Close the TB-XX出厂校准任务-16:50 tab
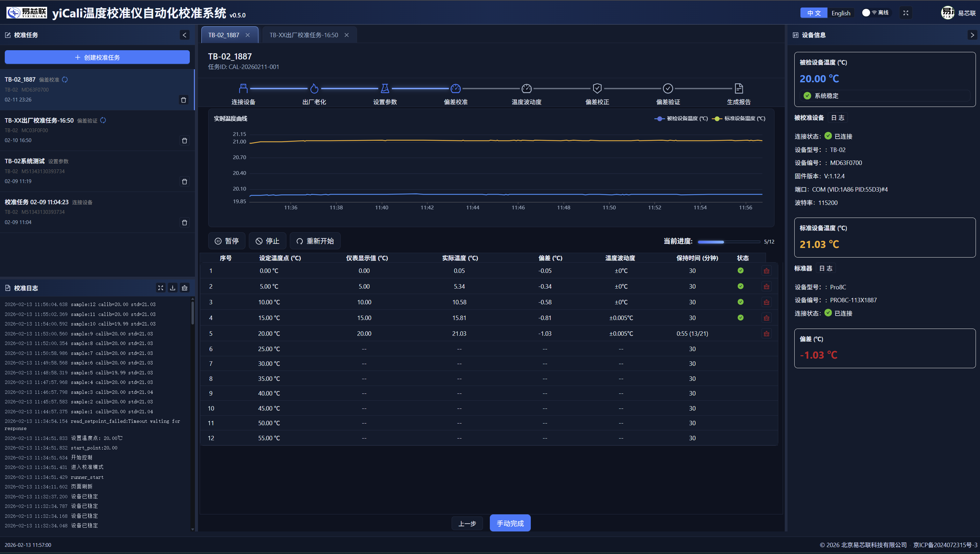This screenshot has width=980, height=554. point(346,35)
